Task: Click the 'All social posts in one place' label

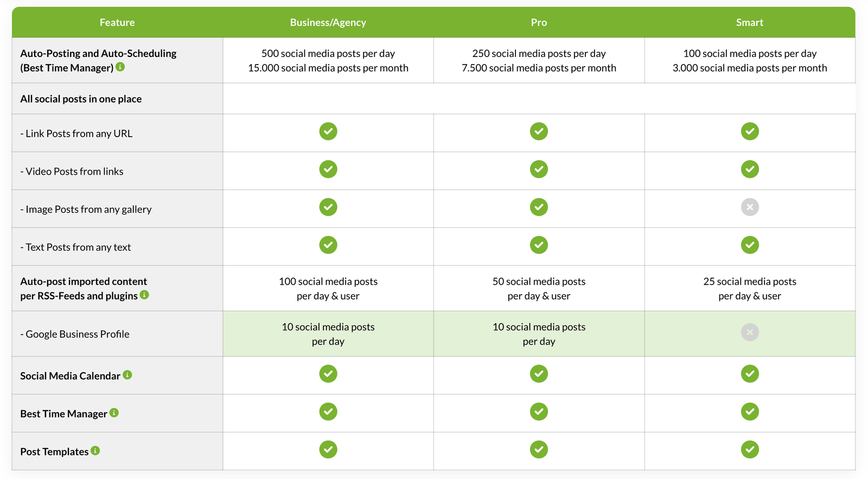Action: (x=81, y=99)
